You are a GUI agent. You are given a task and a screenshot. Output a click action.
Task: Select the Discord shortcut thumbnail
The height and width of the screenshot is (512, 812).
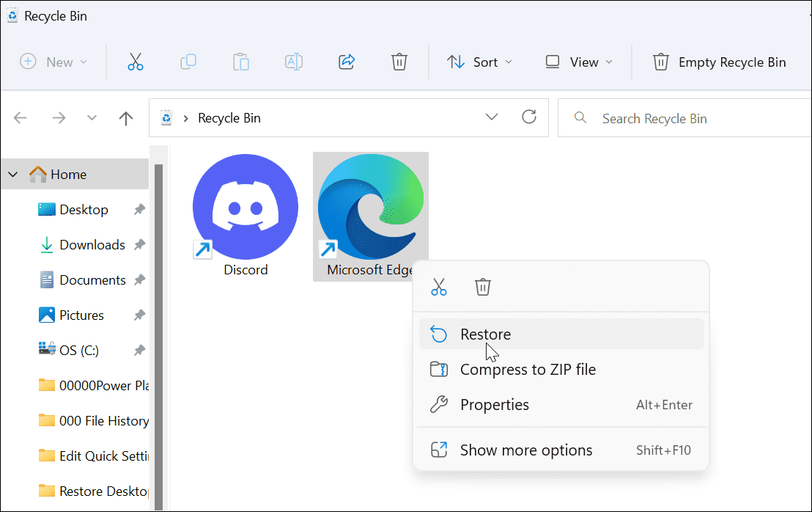point(246,208)
